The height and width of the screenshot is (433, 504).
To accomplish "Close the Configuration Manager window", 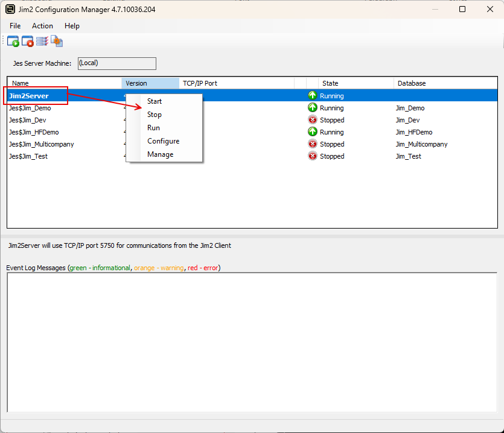I will point(490,9).
